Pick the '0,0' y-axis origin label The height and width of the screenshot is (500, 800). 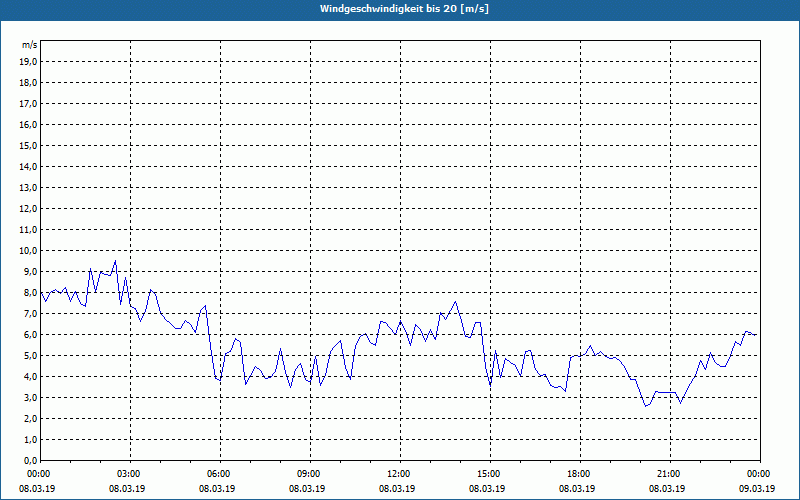(x=30, y=460)
